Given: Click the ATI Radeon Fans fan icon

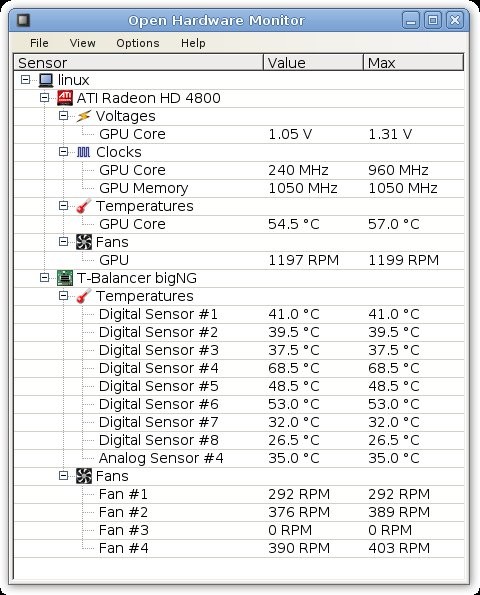Looking at the screenshot, I should pos(84,242).
